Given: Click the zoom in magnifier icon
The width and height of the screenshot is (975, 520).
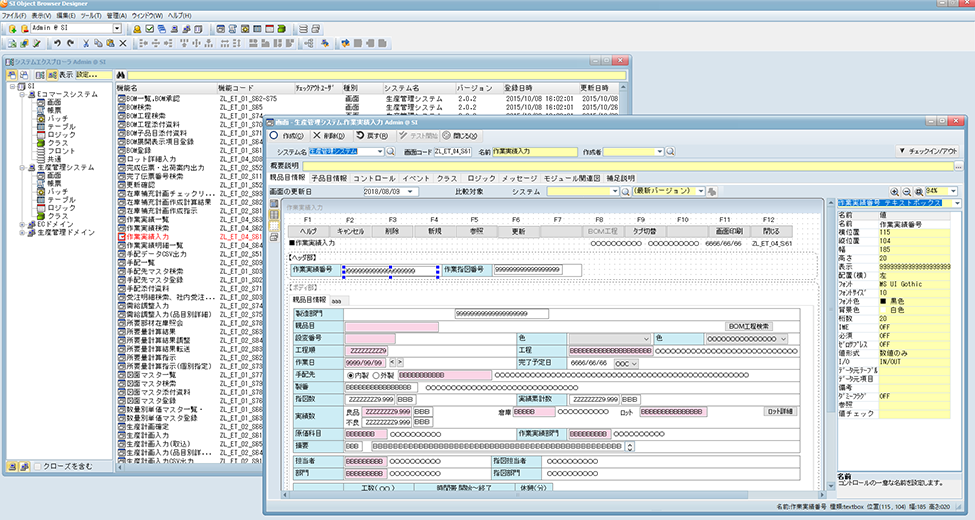Looking at the screenshot, I should coord(893,190).
